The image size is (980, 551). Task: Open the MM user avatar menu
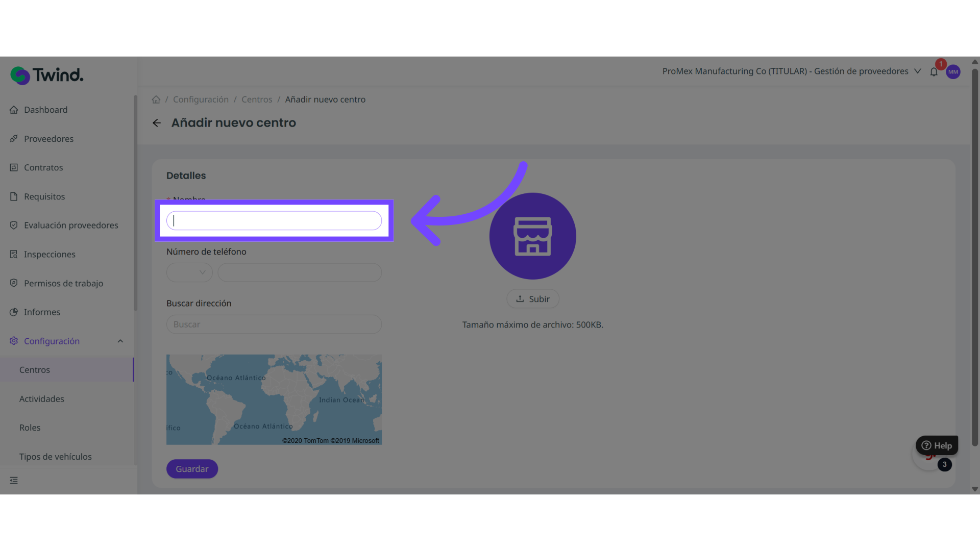coord(953,72)
